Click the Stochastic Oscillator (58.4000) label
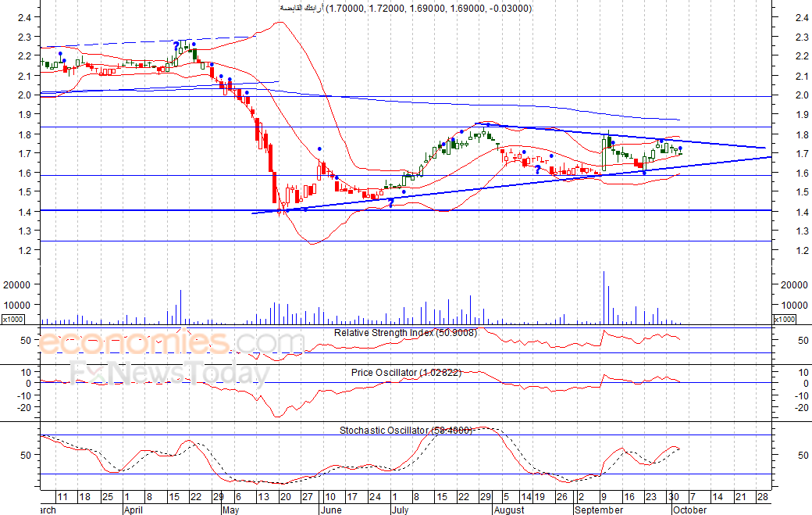The image size is (812, 515). [x=405, y=430]
